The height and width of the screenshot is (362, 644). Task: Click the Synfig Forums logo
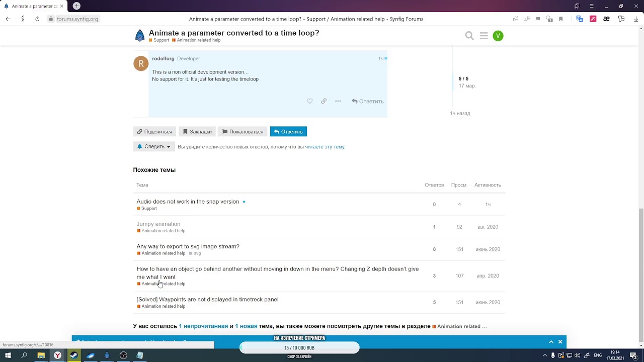point(139,36)
